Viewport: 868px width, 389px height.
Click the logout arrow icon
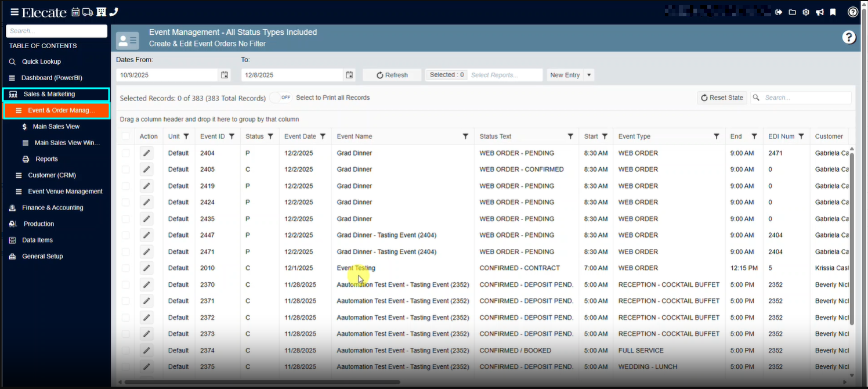click(779, 12)
